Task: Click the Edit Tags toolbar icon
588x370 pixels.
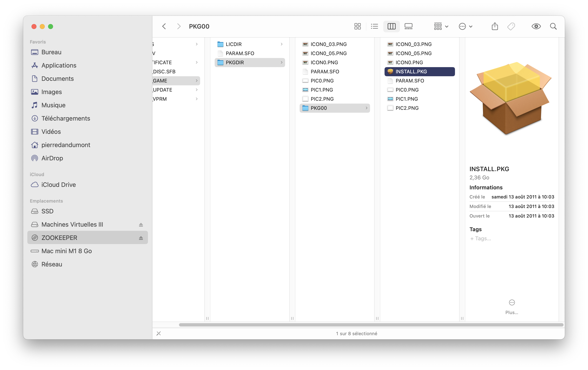Action: coord(511,26)
